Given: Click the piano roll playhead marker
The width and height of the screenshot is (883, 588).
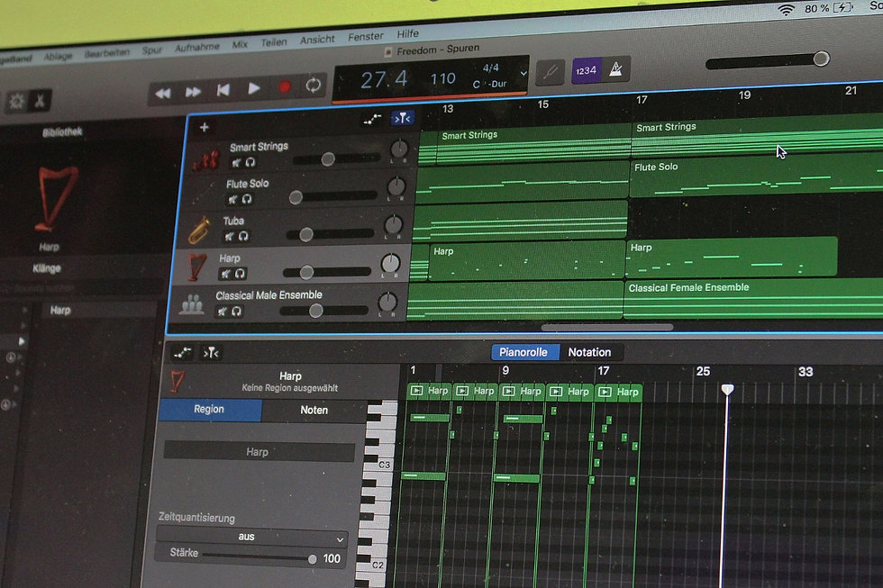Looking at the screenshot, I should point(728,389).
